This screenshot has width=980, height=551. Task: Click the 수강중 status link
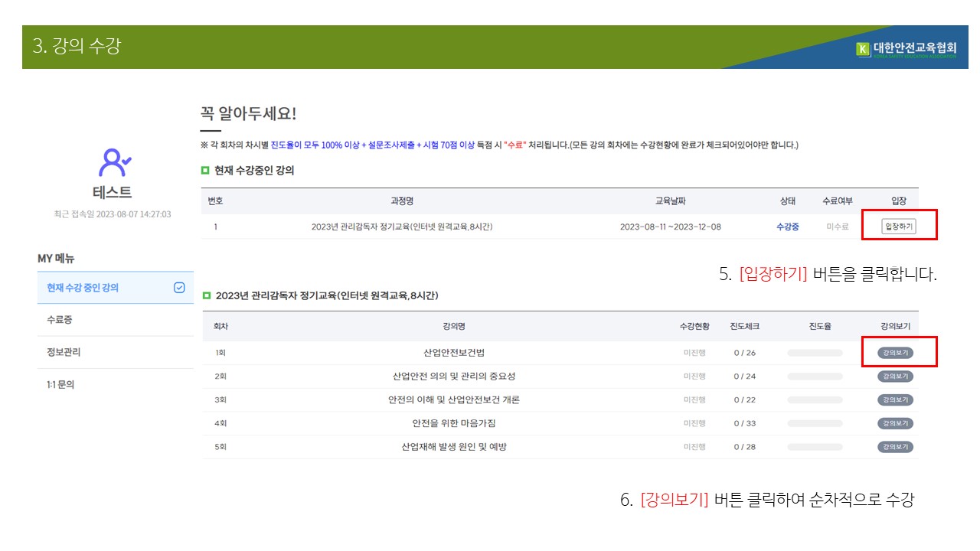[787, 227]
